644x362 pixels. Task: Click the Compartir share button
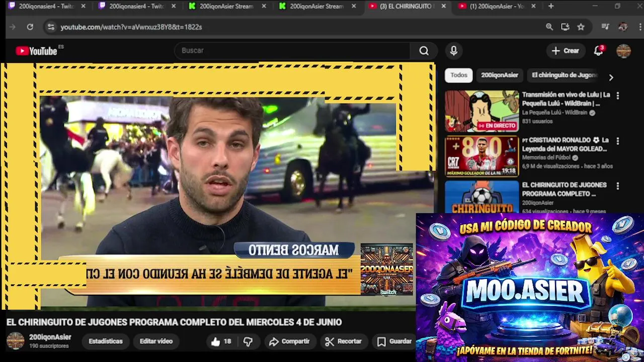tap(289, 341)
